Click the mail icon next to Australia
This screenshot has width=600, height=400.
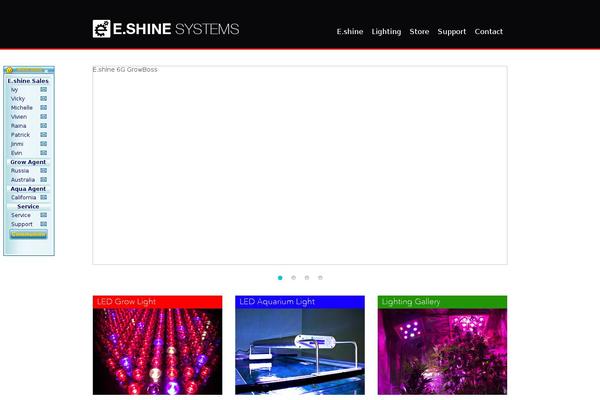pos(44,180)
